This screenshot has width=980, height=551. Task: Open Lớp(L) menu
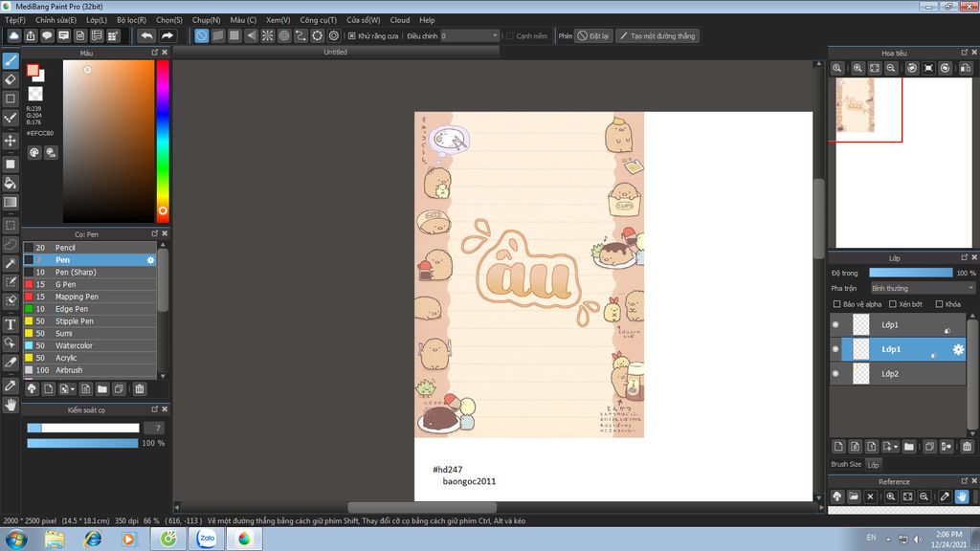pos(97,20)
